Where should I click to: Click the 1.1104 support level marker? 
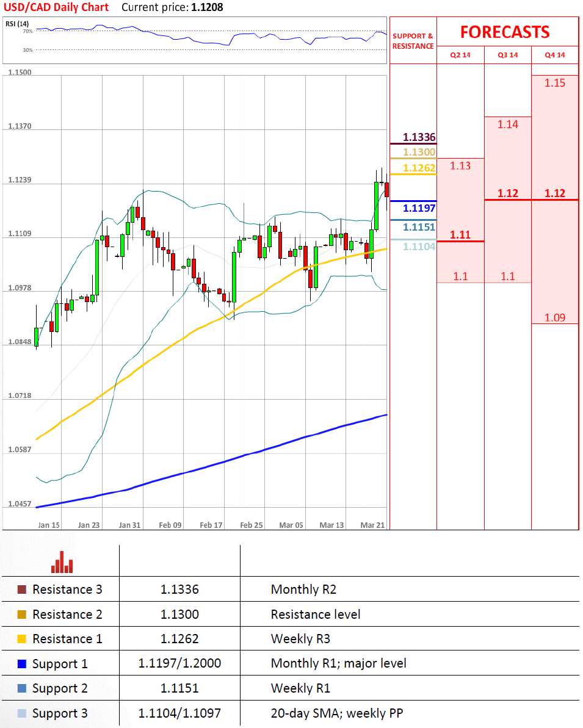[x=419, y=247]
